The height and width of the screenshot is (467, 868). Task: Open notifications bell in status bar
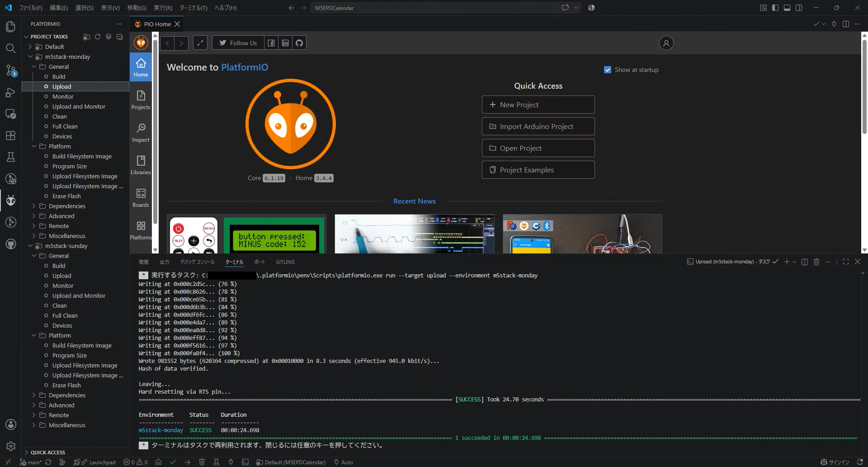tap(860, 462)
